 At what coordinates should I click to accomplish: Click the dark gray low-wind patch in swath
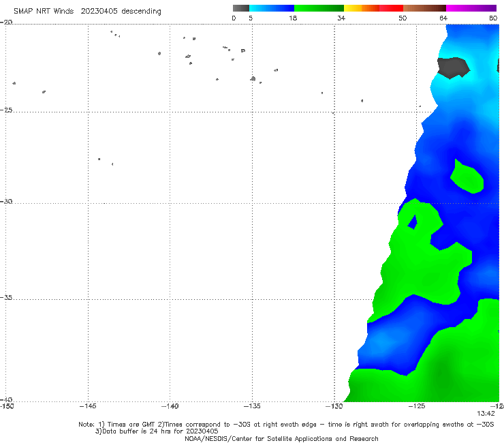click(x=453, y=67)
